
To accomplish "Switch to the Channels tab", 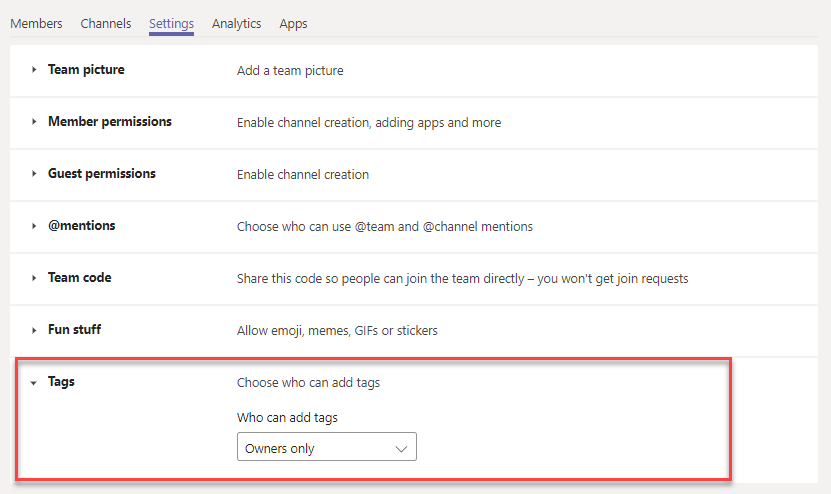I will click(x=105, y=24).
